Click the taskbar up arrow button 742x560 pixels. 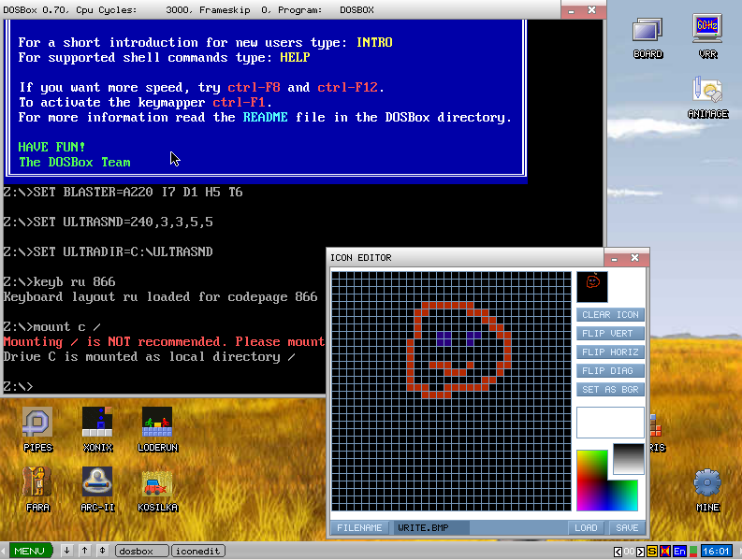click(x=84, y=551)
